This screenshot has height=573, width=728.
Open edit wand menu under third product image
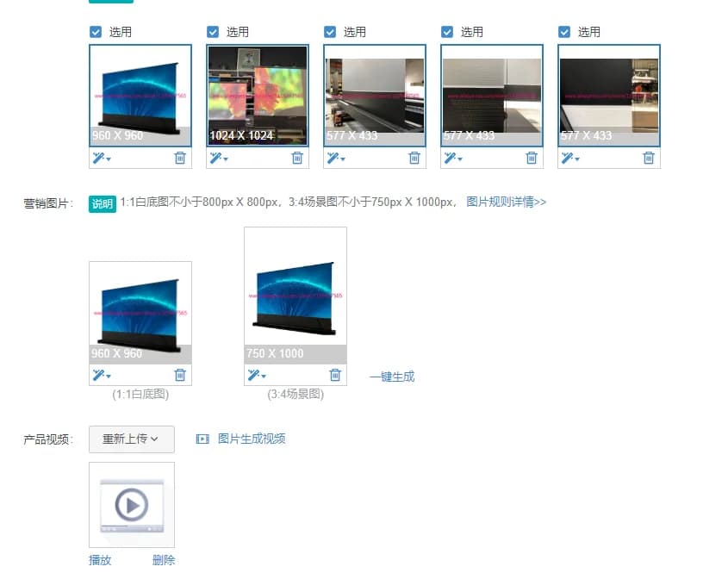336,159
